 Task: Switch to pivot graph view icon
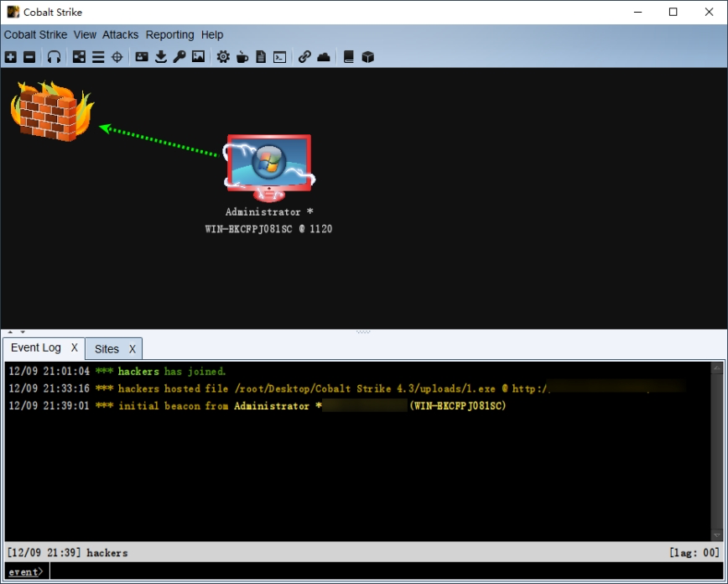(79, 57)
